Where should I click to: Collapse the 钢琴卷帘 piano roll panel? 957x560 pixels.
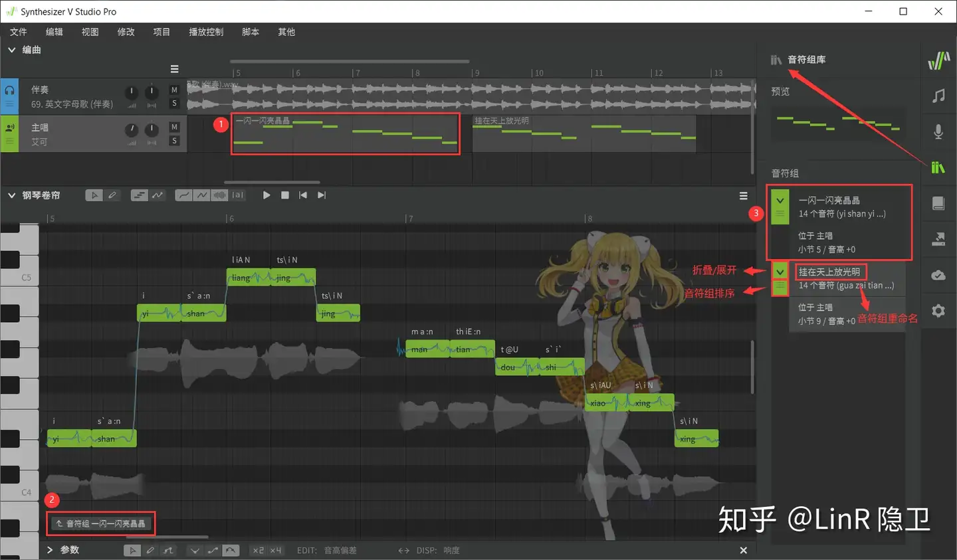(11, 195)
